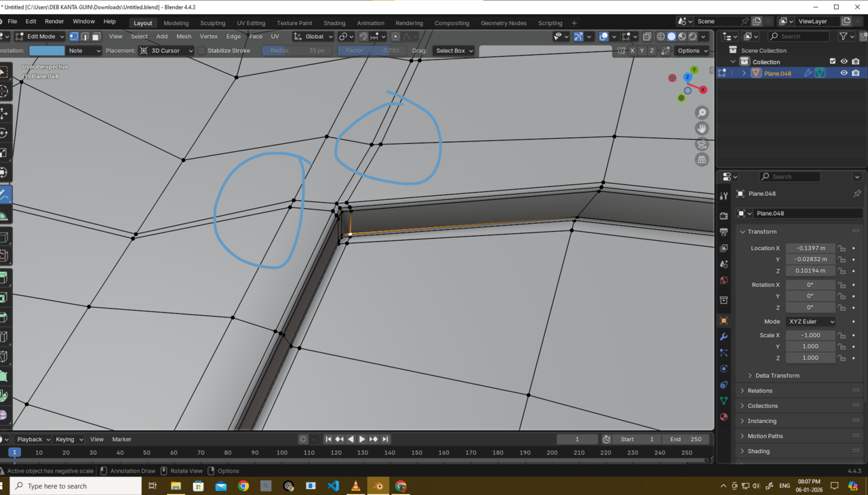This screenshot has width=868, height=495.
Task: Open the Note annotation layer dropdown
Action: click(x=84, y=51)
